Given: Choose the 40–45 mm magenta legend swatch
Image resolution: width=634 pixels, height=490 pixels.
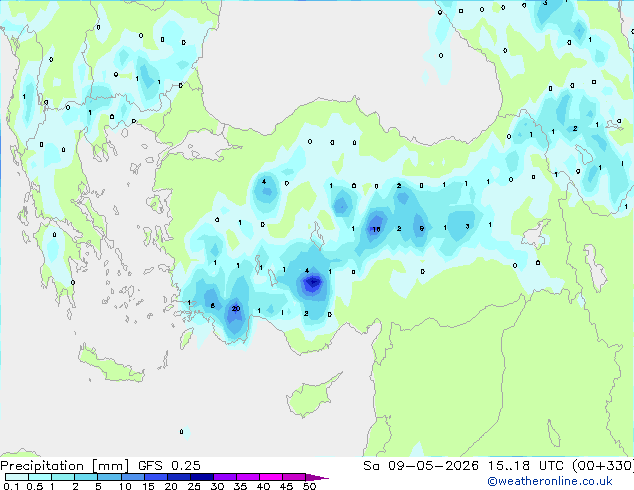Looking at the screenshot, I should 271,477.
